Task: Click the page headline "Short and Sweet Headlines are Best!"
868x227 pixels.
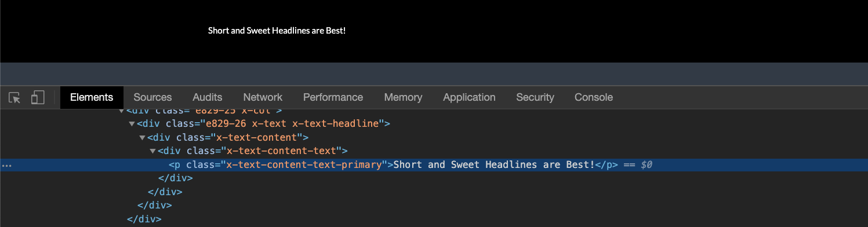Action: (277, 30)
